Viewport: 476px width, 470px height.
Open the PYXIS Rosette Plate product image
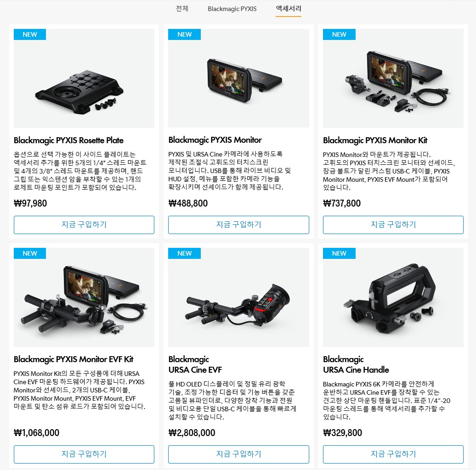point(84,78)
